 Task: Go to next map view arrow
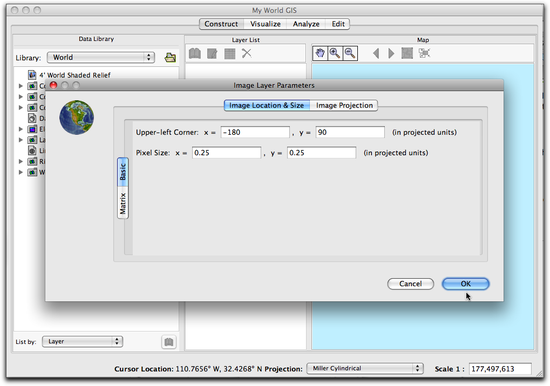click(x=391, y=53)
